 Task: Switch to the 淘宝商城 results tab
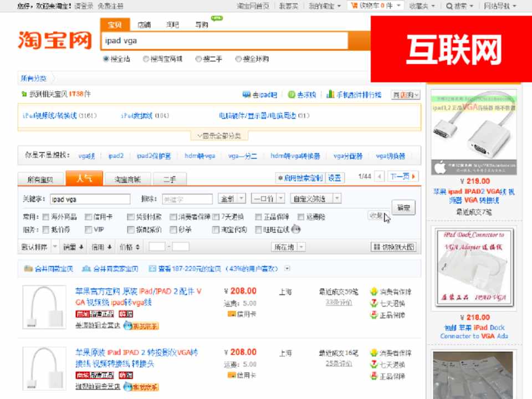[127, 180]
